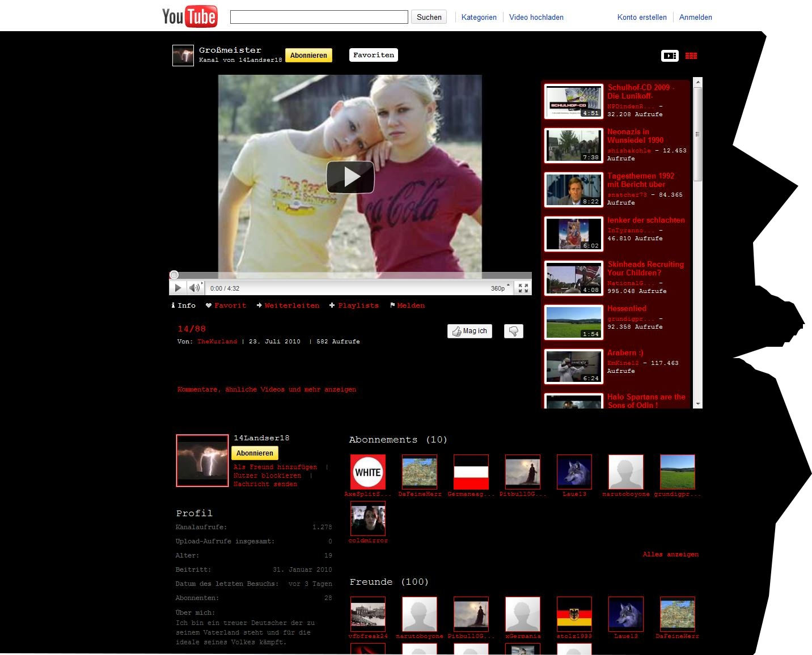The width and height of the screenshot is (812, 655).
Task: Click the YouTube logo
Action: coord(189,16)
